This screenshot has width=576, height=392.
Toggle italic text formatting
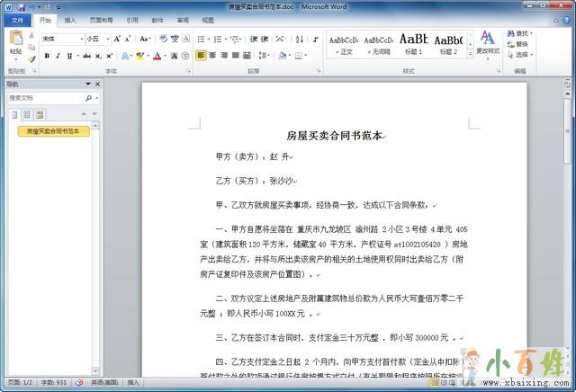(58, 56)
